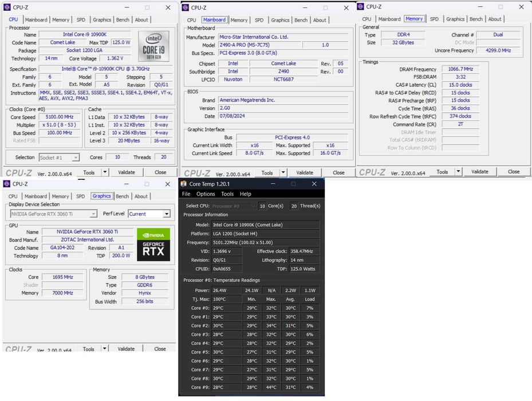Click Close button in Mainboard window footer
Viewport: 532px width, 401px height.
(x=338, y=172)
